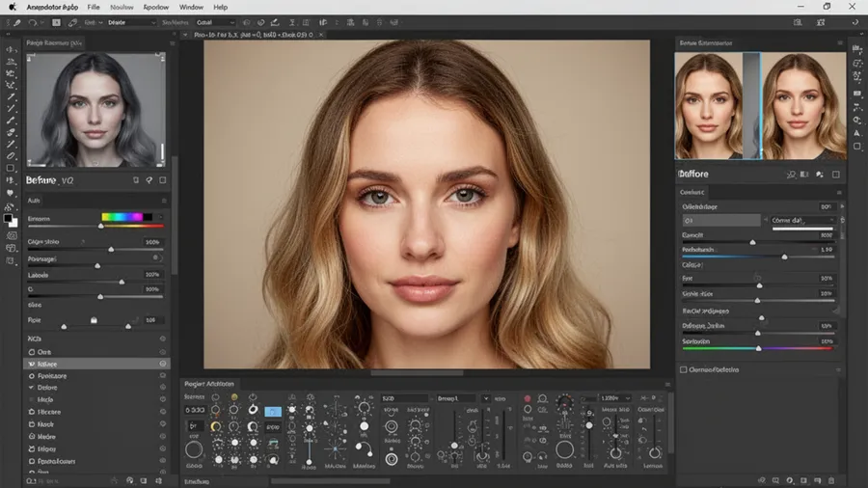Click the red record dot in bottom panel
This screenshot has height=488, width=868.
click(x=527, y=398)
